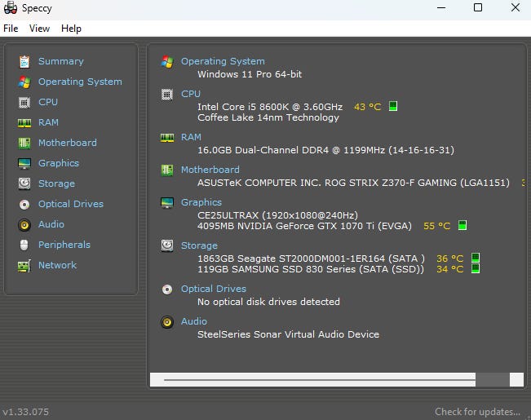Click the Graphics monitor icon in sidebar
Viewport: 531px width, 420px height.
(24, 164)
